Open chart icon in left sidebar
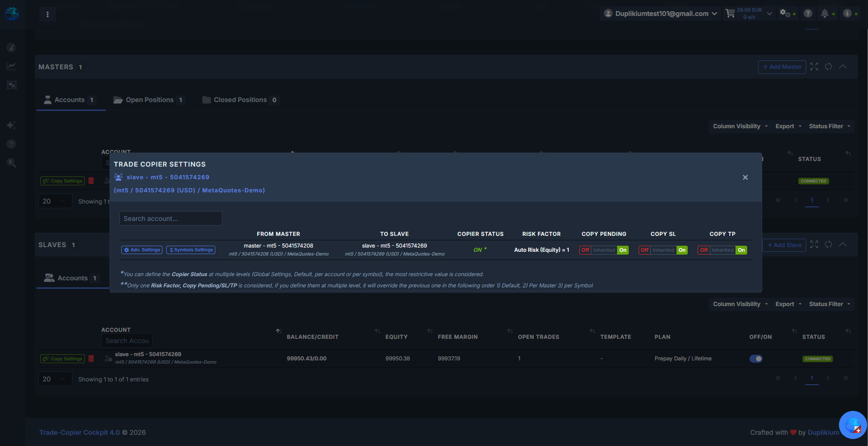Viewport: 868px width, 446px height. click(x=12, y=66)
